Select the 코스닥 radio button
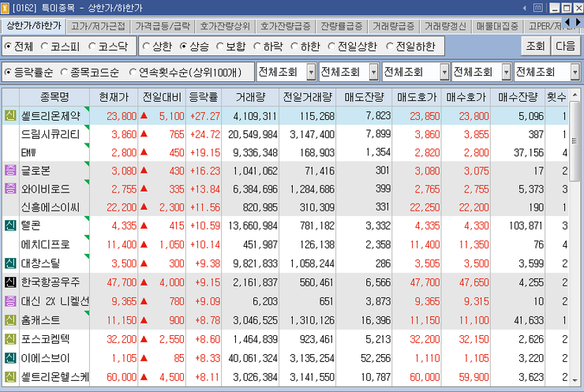584x392 pixels. point(92,47)
